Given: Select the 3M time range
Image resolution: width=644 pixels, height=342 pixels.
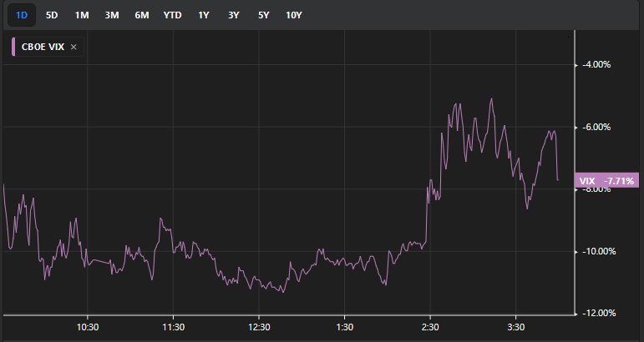Looking at the screenshot, I should (x=112, y=15).
